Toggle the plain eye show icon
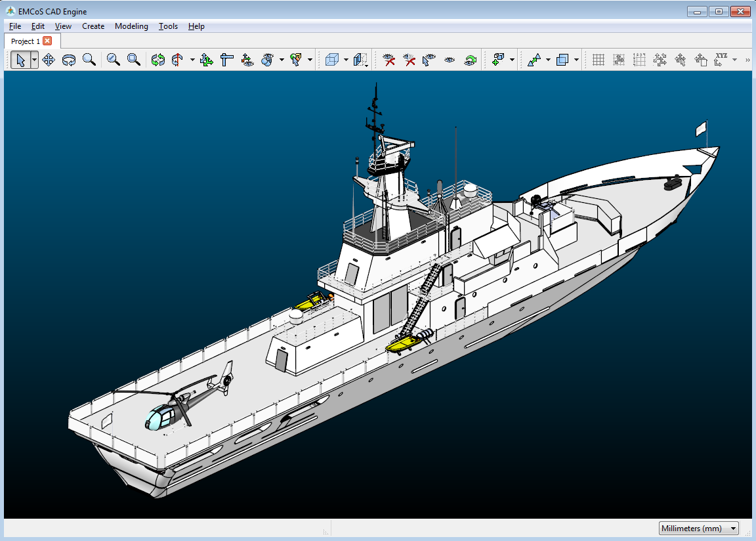The image size is (756, 541). pyautogui.click(x=450, y=60)
